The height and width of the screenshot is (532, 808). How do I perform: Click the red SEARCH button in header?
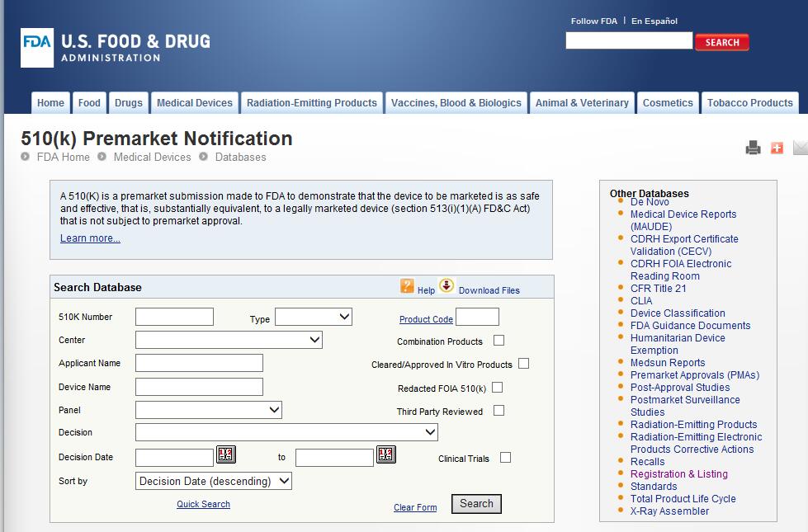click(x=722, y=42)
